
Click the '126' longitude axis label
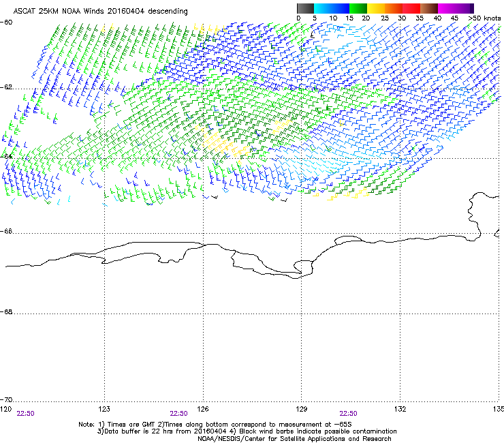point(203,409)
